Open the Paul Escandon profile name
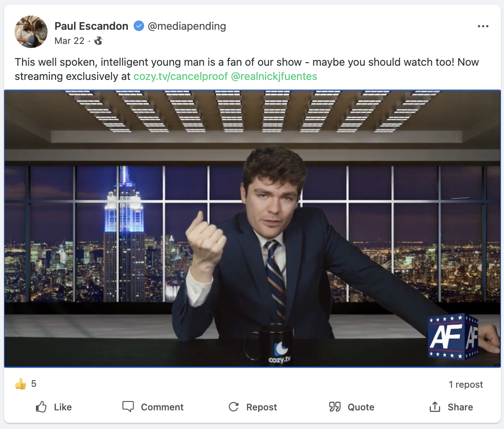 pos(91,26)
